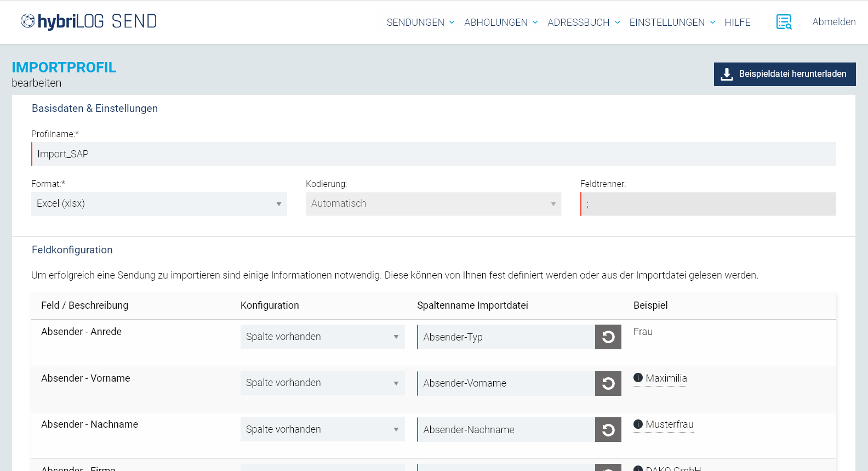Reset the Absender-Typ column name
Screen dimensions: 868x471
click(x=608, y=337)
